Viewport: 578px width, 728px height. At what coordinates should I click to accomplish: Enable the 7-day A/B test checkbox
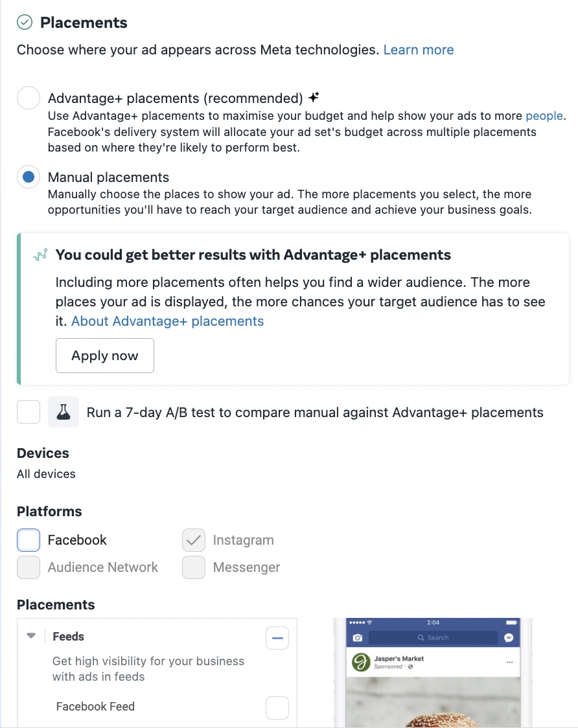tap(29, 412)
